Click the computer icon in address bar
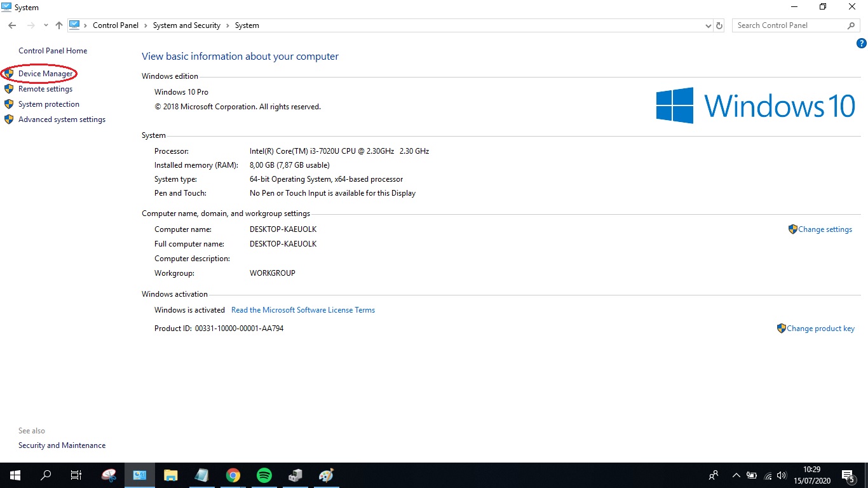This screenshot has height=488, width=868. coord(74,25)
